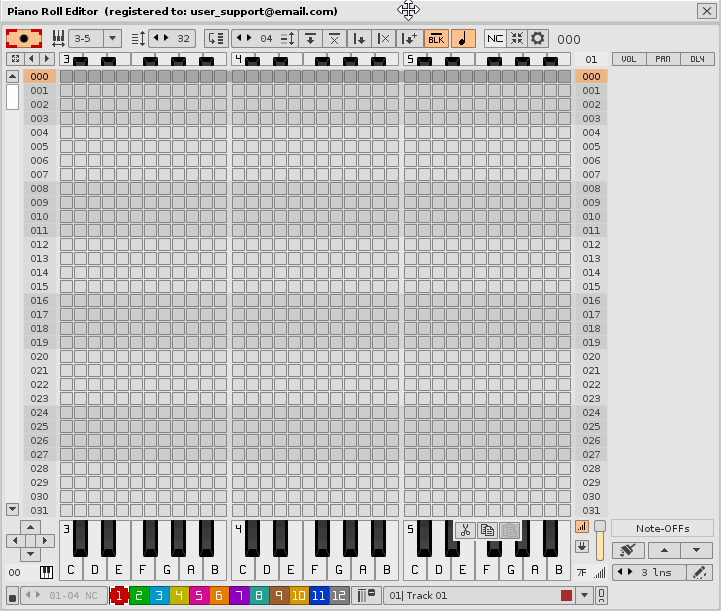Toggle the NC button in toolbar
This screenshot has width=721, height=611.
(495, 39)
